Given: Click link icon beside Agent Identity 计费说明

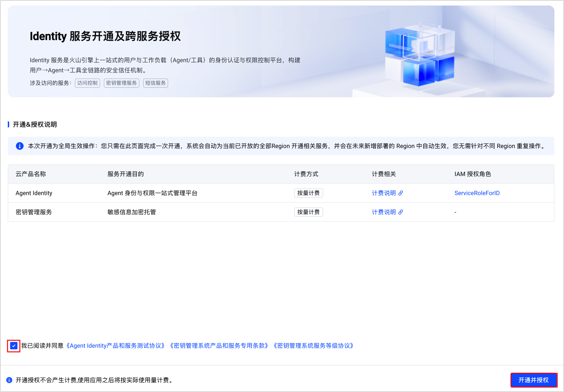Looking at the screenshot, I should coord(401,193).
